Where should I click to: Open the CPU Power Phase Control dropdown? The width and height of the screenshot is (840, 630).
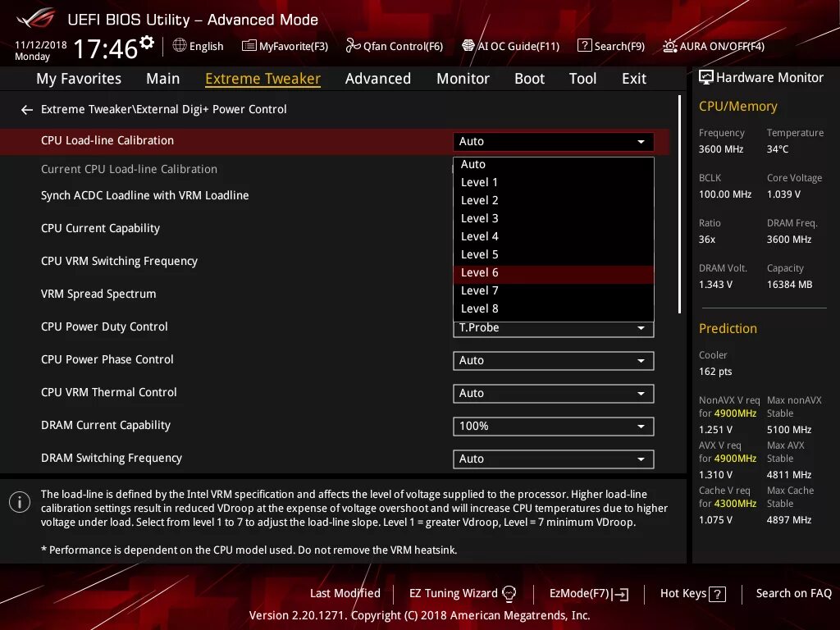[x=554, y=361]
